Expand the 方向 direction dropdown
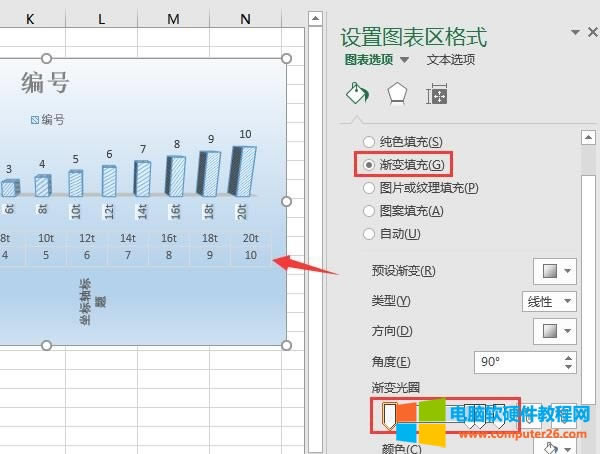Screen dimensions: 600x454 [x=554, y=331]
